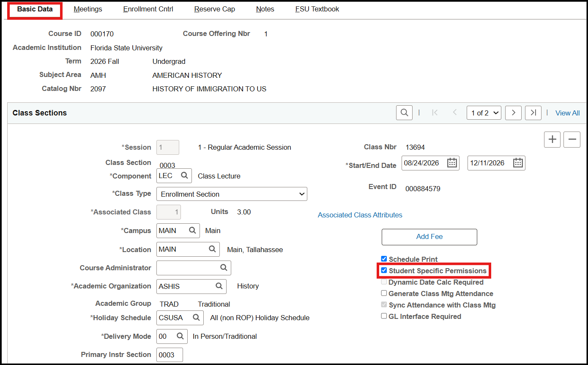Open the Class Sections search icon
Viewport: 588px width, 365px height.
pyautogui.click(x=404, y=113)
